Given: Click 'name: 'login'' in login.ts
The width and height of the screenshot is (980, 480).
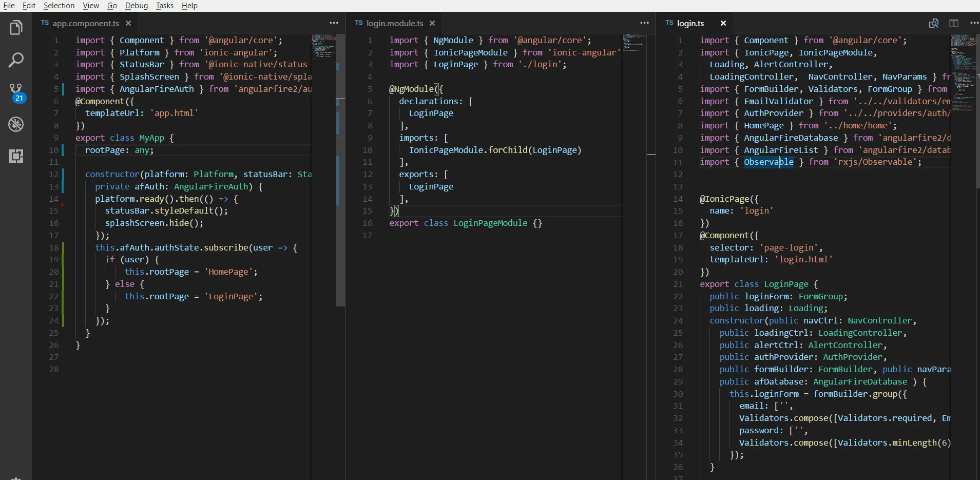Looking at the screenshot, I should coord(741,211).
